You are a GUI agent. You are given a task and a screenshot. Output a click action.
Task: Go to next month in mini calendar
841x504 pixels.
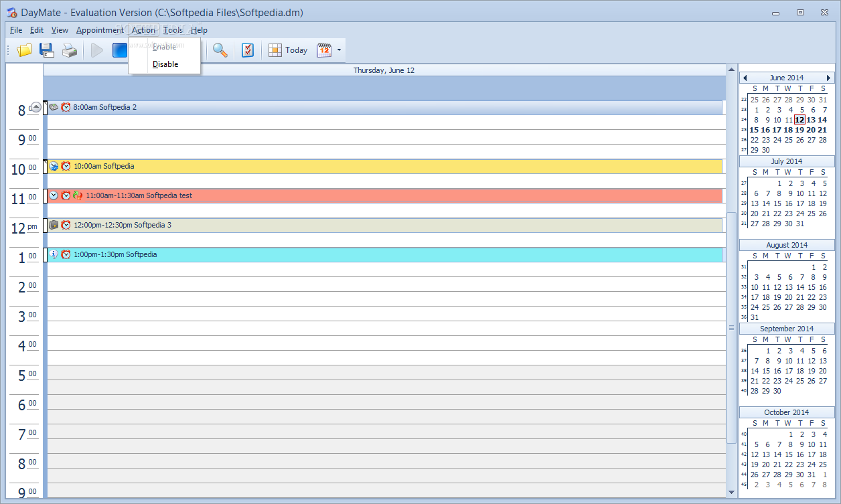pyautogui.click(x=828, y=78)
